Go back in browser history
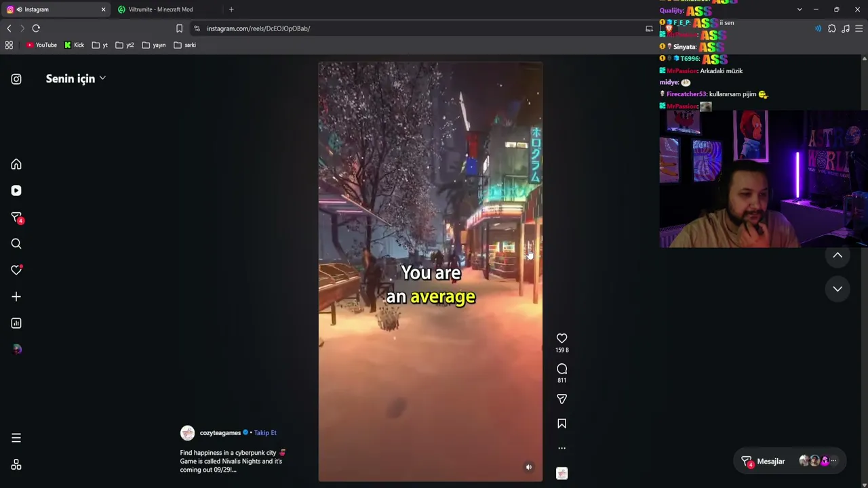Screen dimensions: 868x488 click(9, 28)
